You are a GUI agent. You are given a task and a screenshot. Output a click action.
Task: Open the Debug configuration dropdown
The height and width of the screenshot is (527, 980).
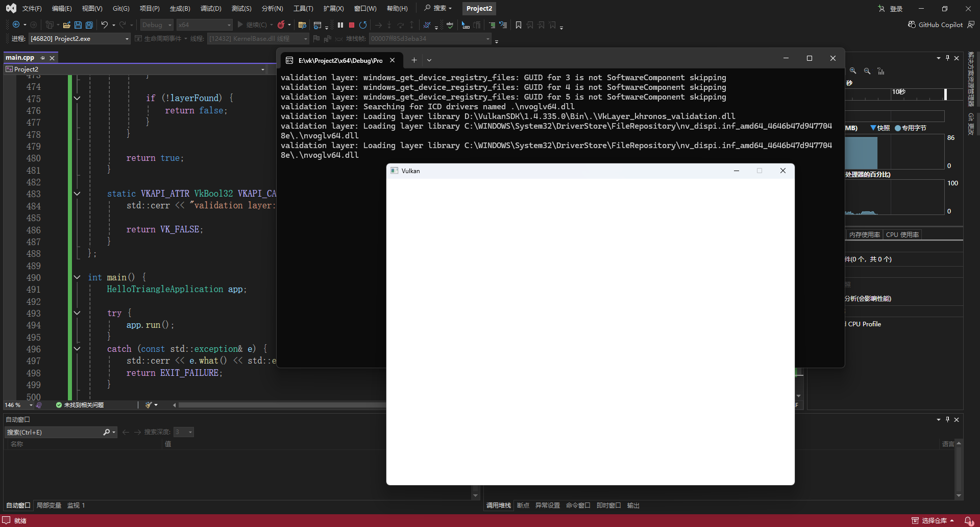tap(157, 25)
